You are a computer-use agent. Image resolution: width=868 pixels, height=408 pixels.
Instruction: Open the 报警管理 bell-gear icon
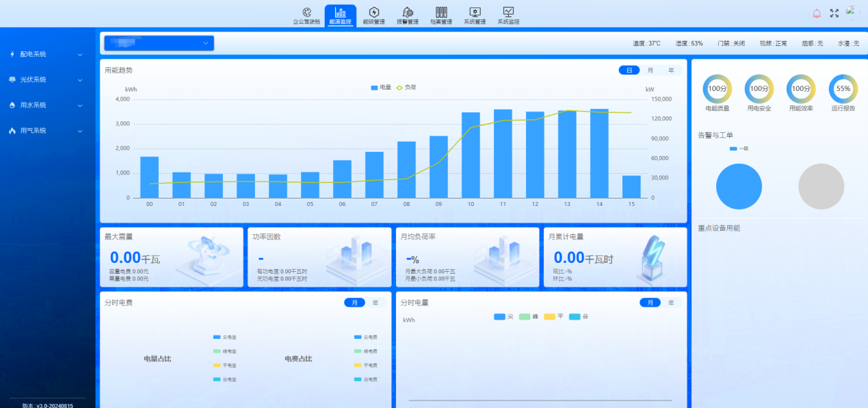point(408,12)
